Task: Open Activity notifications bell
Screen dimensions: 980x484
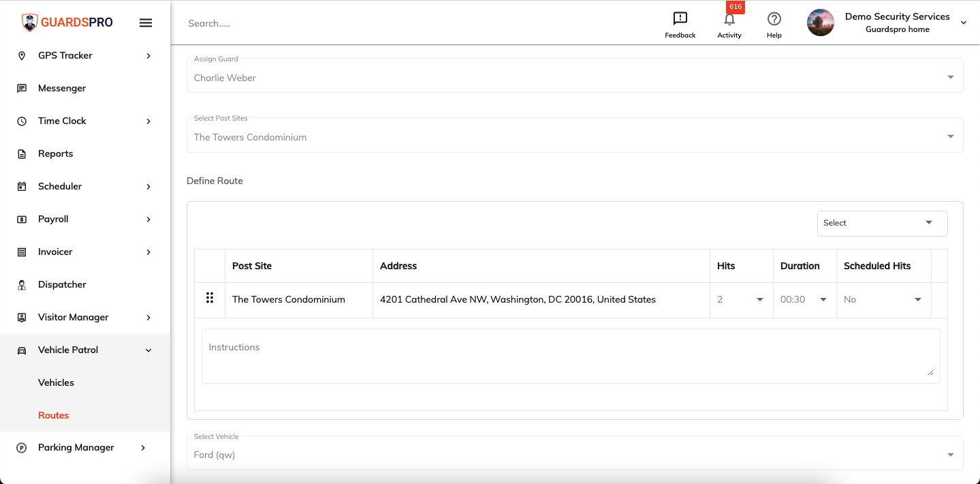Action: click(x=729, y=19)
